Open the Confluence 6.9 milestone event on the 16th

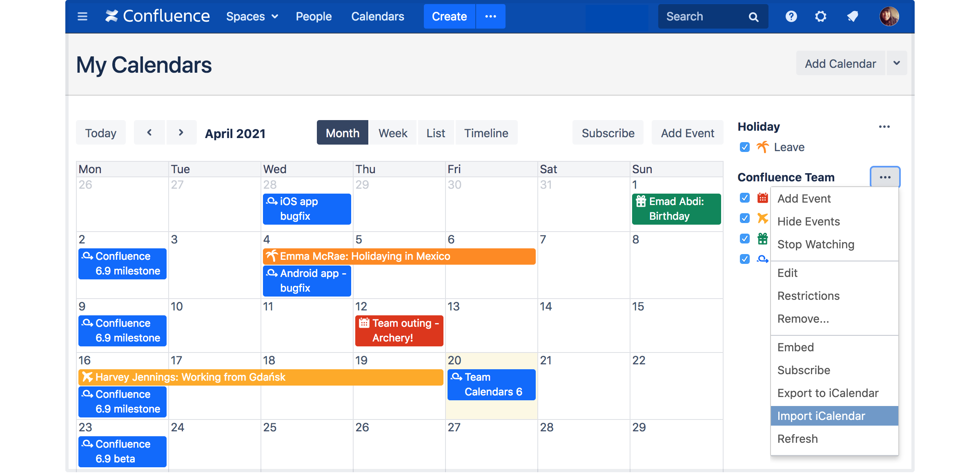[x=122, y=402]
